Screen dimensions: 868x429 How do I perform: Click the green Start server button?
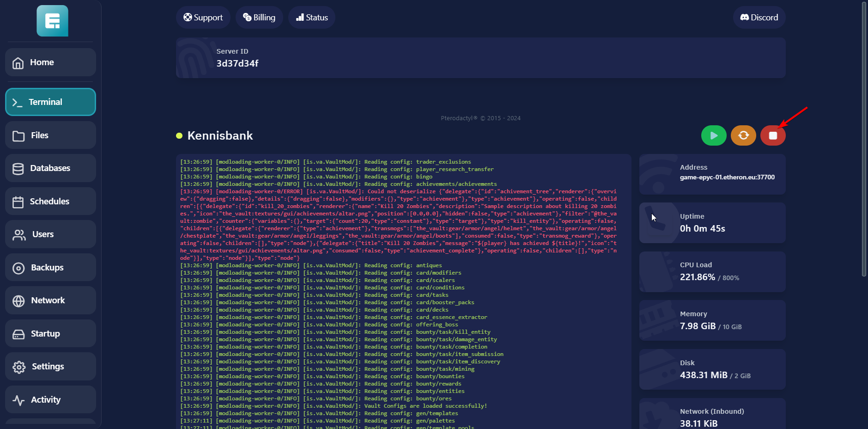(714, 135)
